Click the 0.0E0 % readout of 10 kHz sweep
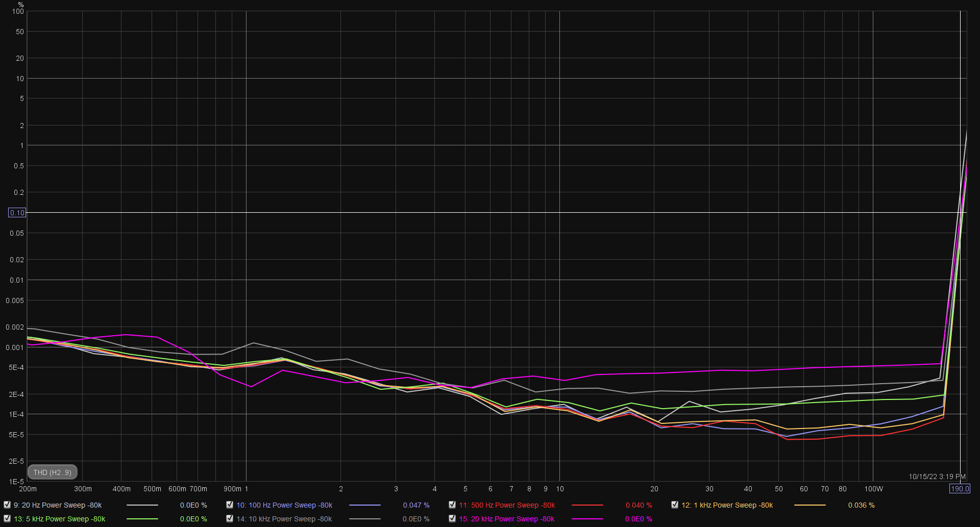Image resolution: width=980 pixels, height=527 pixels. tap(416, 519)
